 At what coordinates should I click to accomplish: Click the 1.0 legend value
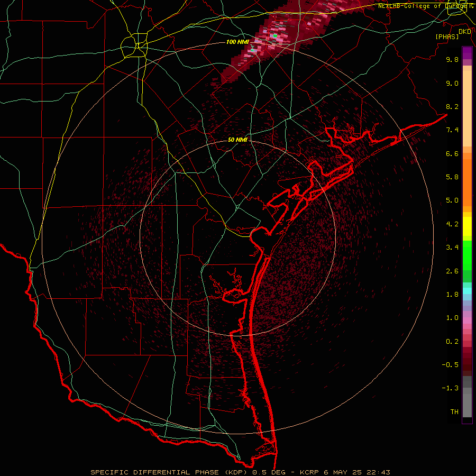click(x=452, y=318)
